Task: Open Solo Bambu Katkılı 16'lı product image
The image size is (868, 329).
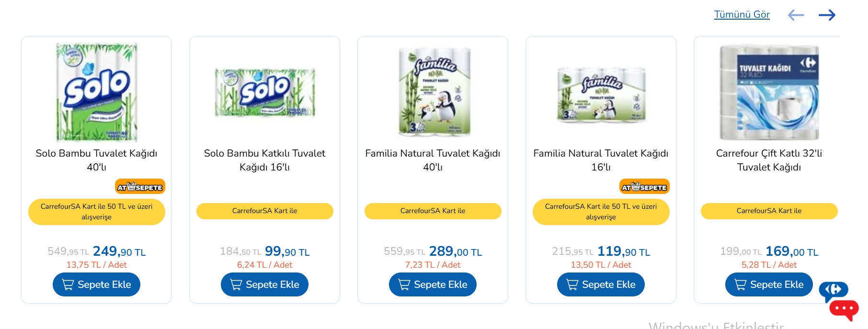Action: point(265,92)
